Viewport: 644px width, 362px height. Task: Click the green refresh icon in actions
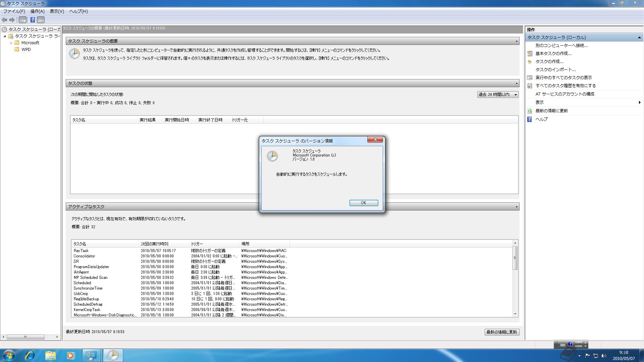[x=530, y=111]
